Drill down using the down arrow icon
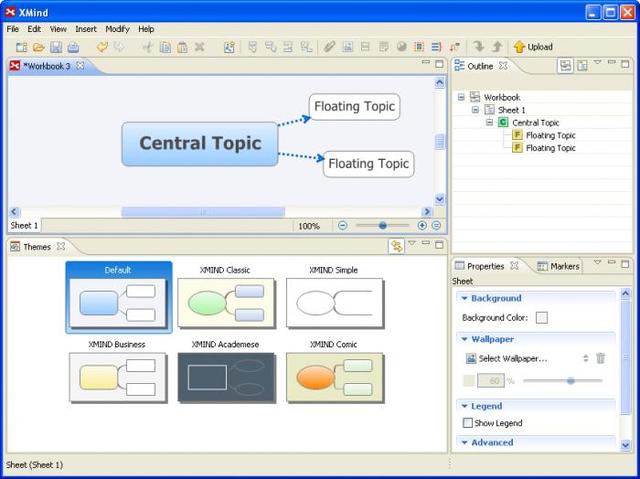The image size is (640, 479). (479, 47)
